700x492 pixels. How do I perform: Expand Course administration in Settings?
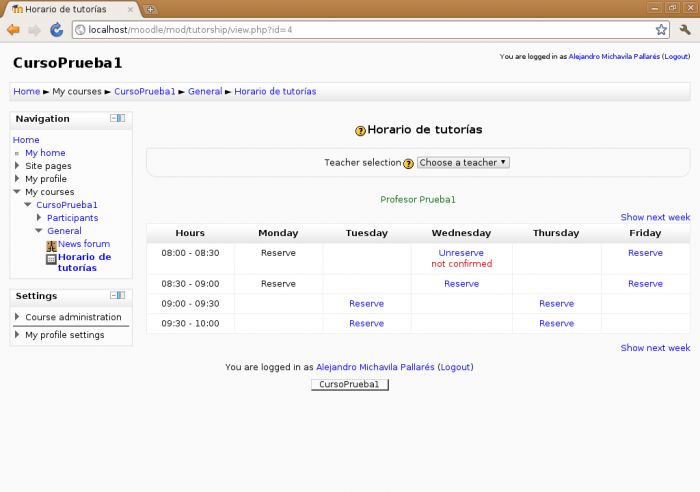tap(17, 317)
